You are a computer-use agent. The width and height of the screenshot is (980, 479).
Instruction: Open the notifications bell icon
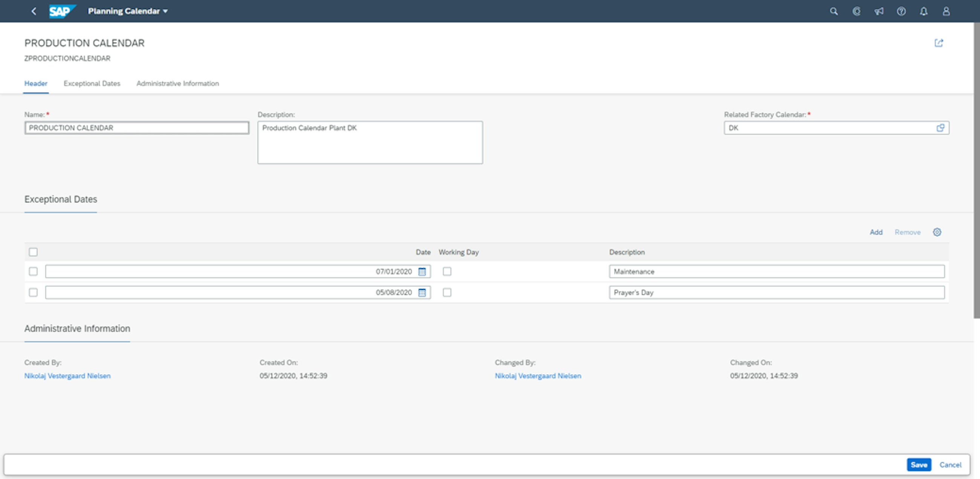pos(923,11)
